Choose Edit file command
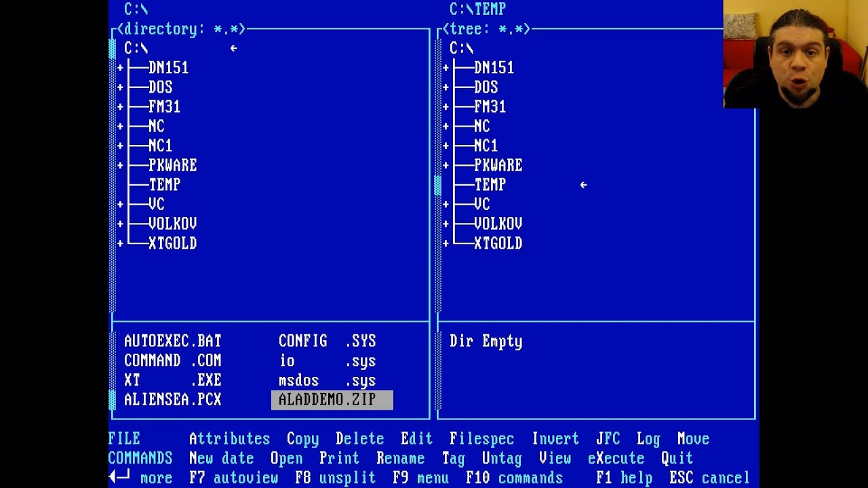868x488 pixels. click(x=416, y=439)
